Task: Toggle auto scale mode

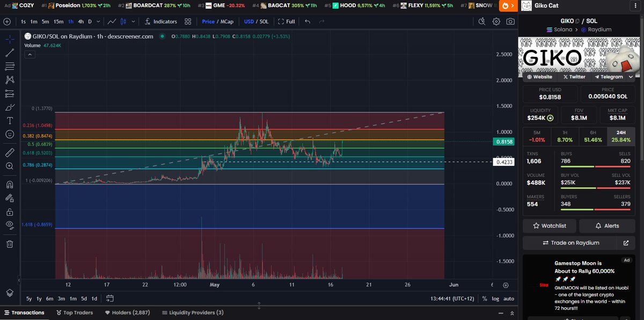Action: pyautogui.click(x=508, y=299)
